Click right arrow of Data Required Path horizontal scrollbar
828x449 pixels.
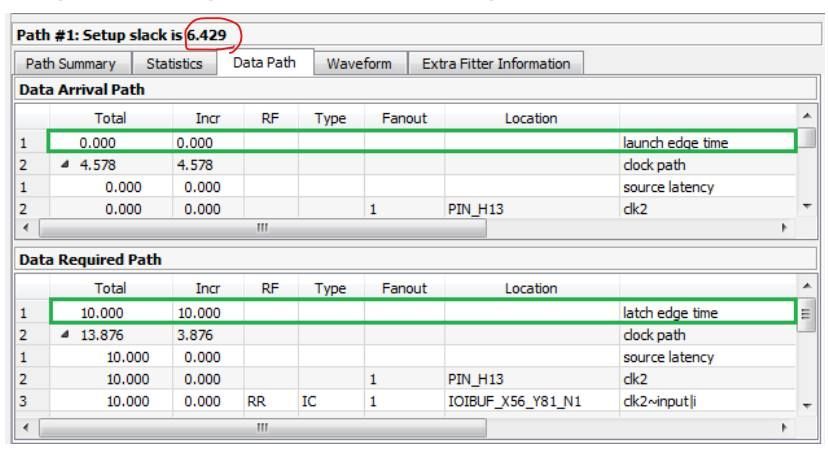[784, 427]
